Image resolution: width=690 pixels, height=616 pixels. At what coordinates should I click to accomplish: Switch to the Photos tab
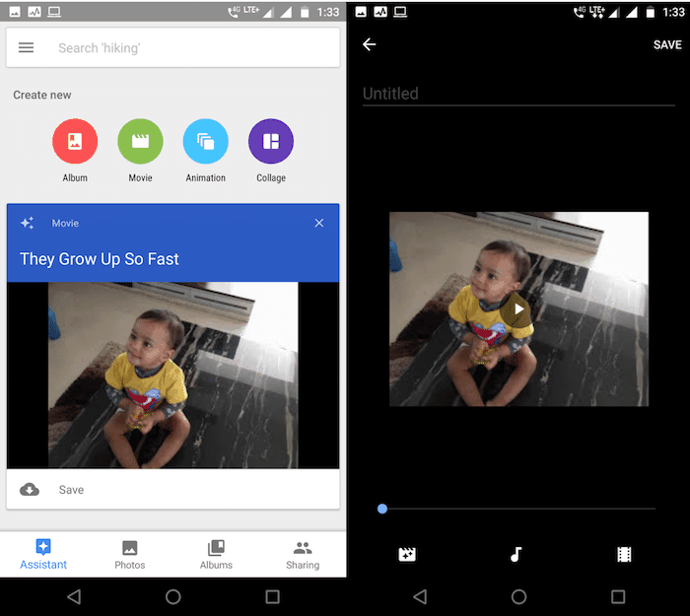(x=130, y=554)
